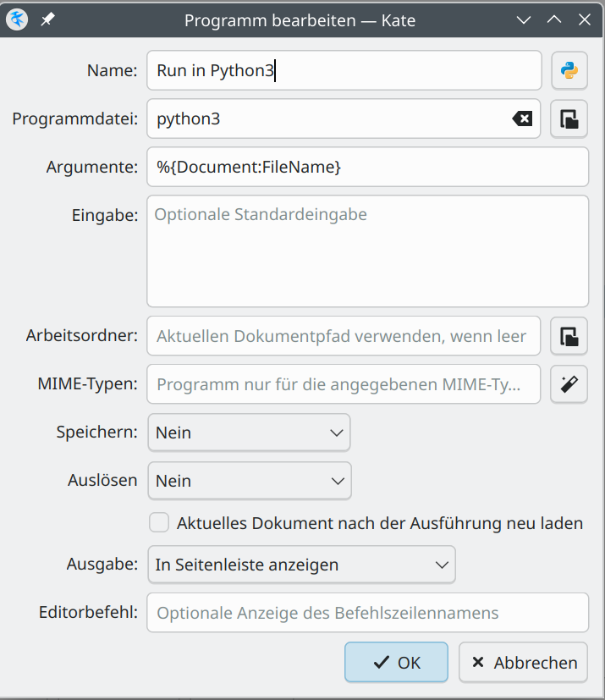Image resolution: width=605 pixels, height=700 pixels.
Task: Cancel with the Abbrechen button
Action: (x=524, y=662)
